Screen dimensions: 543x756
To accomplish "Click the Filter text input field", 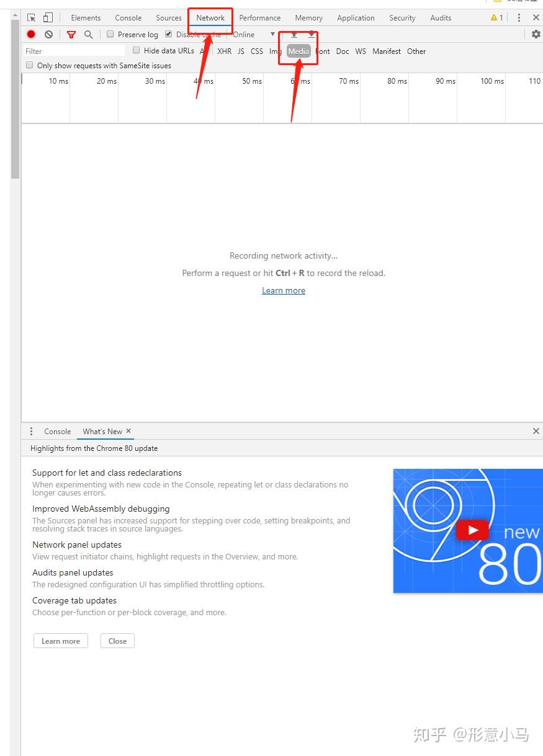I will pos(74,51).
